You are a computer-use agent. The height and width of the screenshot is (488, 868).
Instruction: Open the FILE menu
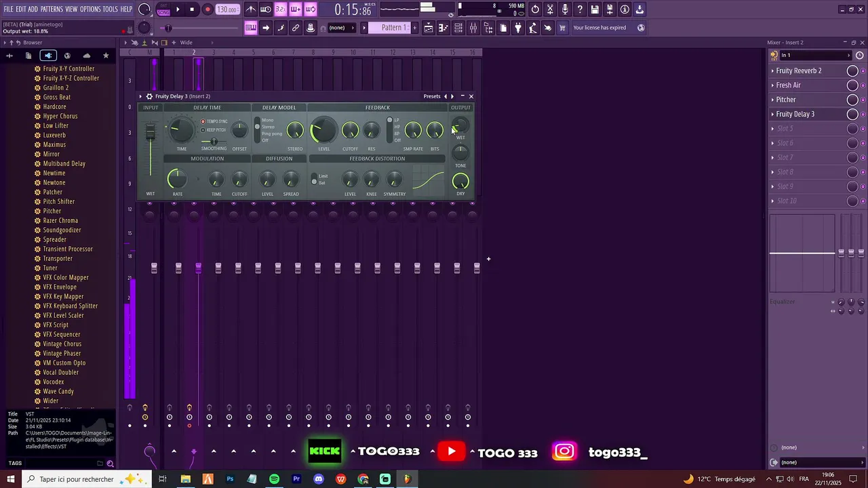pyautogui.click(x=9, y=9)
